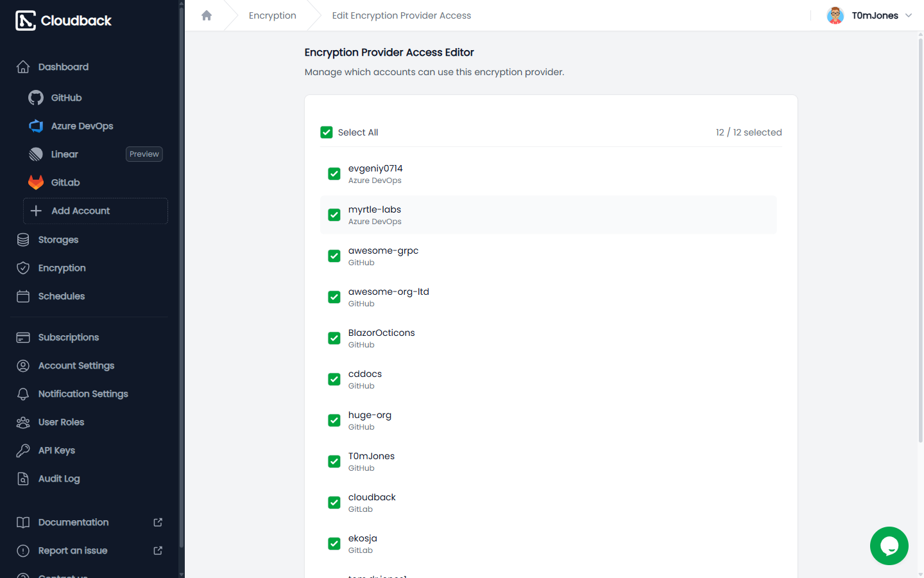
Task: Click the Encryption shield icon
Action: pyautogui.click(x=23, y=268)
